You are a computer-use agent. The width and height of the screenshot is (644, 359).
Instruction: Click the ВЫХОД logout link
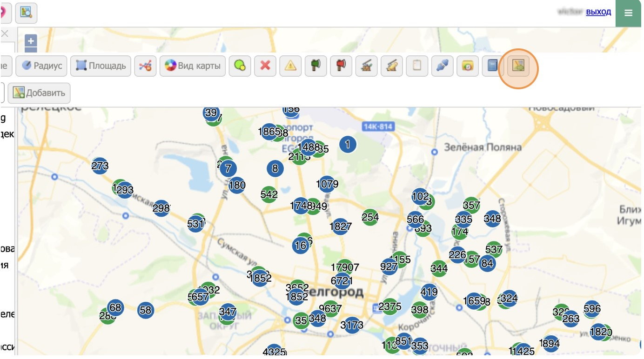tap(598, 12)
